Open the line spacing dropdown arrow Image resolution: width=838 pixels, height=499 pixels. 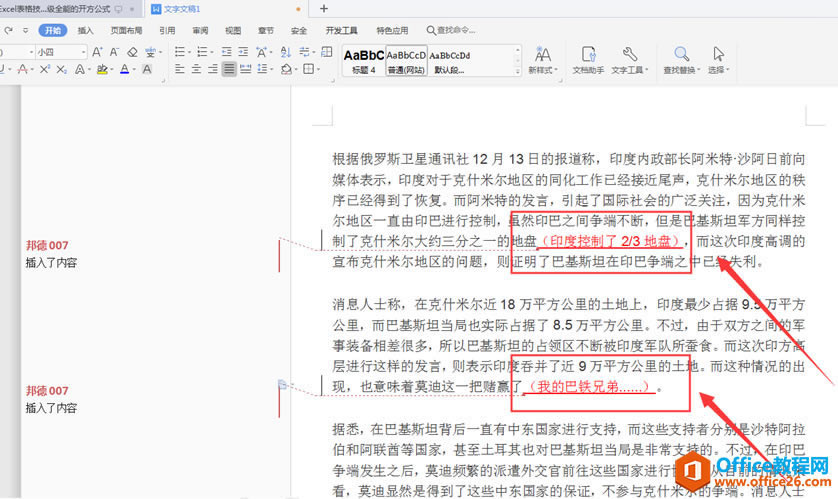(x=272, y=69)
